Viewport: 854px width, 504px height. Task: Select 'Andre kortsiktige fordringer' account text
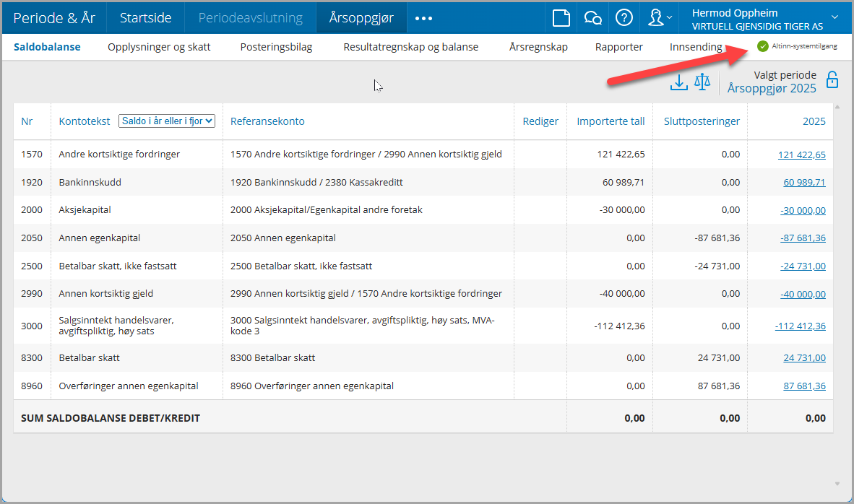click(119, 154)
